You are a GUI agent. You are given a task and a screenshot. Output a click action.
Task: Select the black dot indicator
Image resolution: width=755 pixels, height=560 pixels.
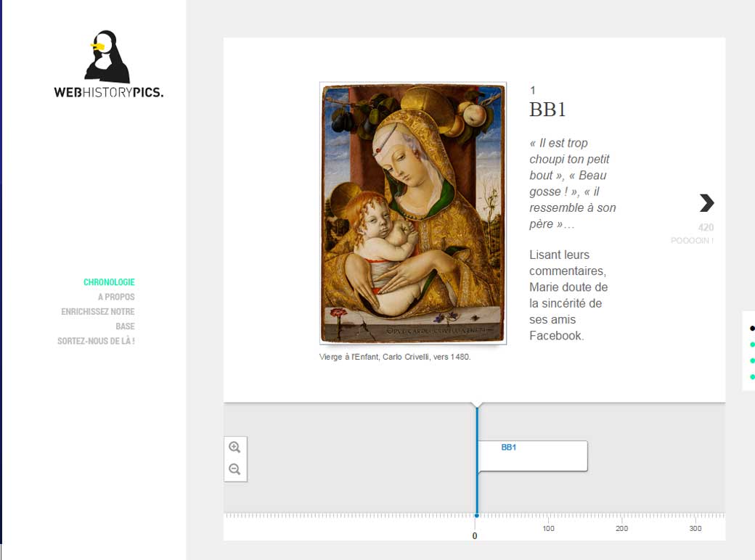click(752, 329)
